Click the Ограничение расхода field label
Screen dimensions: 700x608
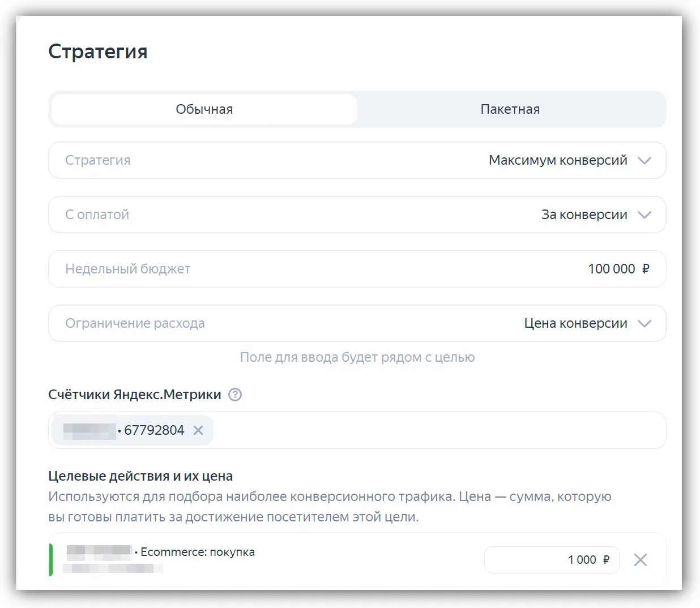tap(135, 323)
